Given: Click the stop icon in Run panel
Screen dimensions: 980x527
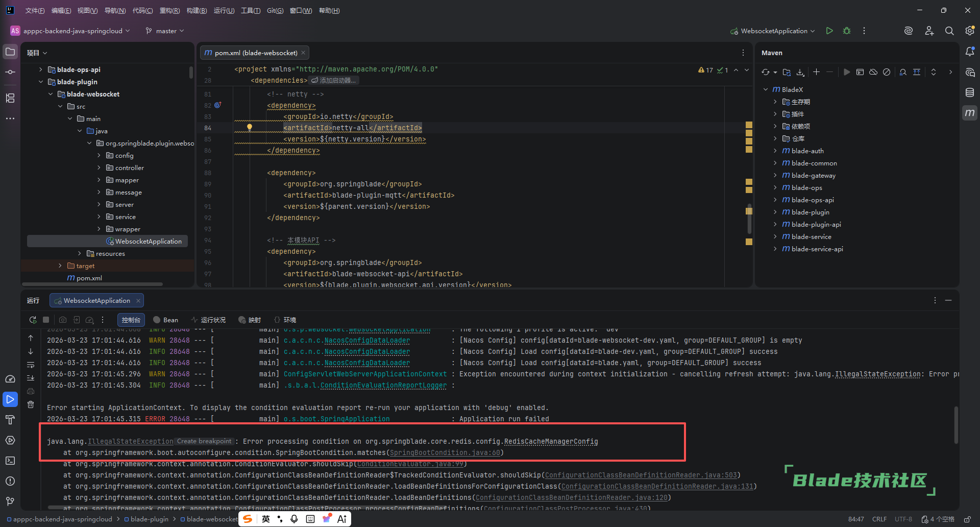Looking at the screenshot, I should pos(46,320).
